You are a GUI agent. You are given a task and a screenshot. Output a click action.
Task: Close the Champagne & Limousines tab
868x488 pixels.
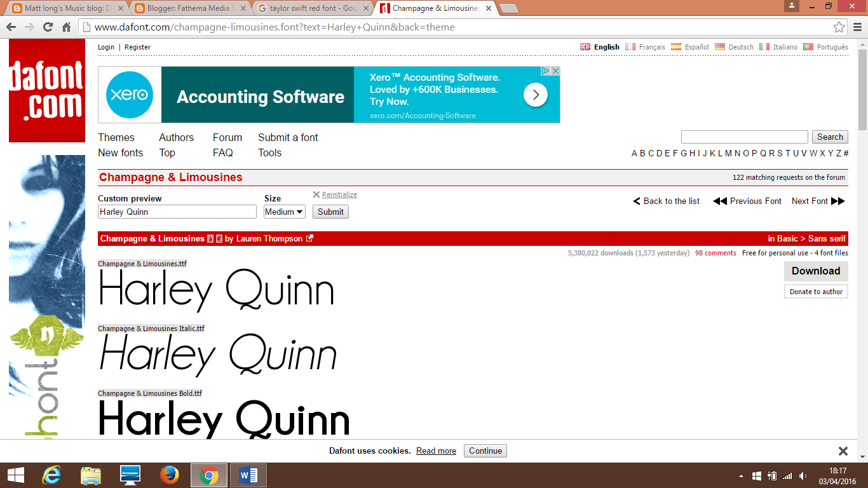pos(489,8)
